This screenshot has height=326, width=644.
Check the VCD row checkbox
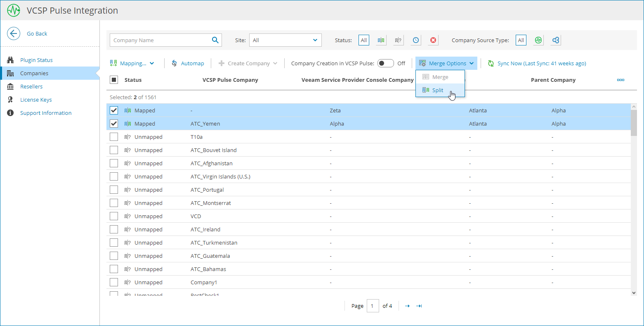[114, 216]
